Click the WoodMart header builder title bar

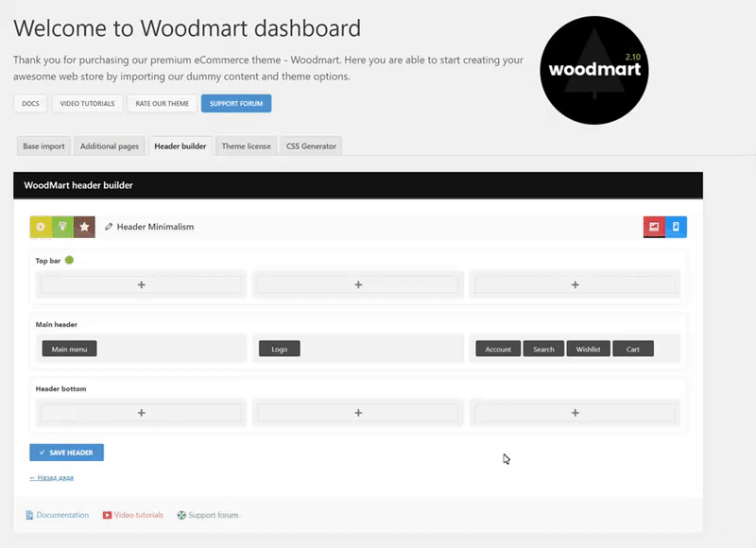pyautogui.click(x=358, y=185)
